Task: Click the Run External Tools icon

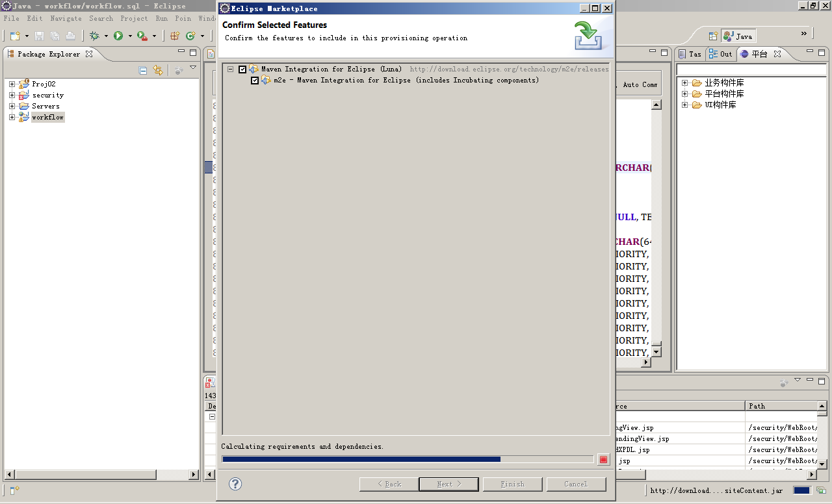Action: click(142, 36)
